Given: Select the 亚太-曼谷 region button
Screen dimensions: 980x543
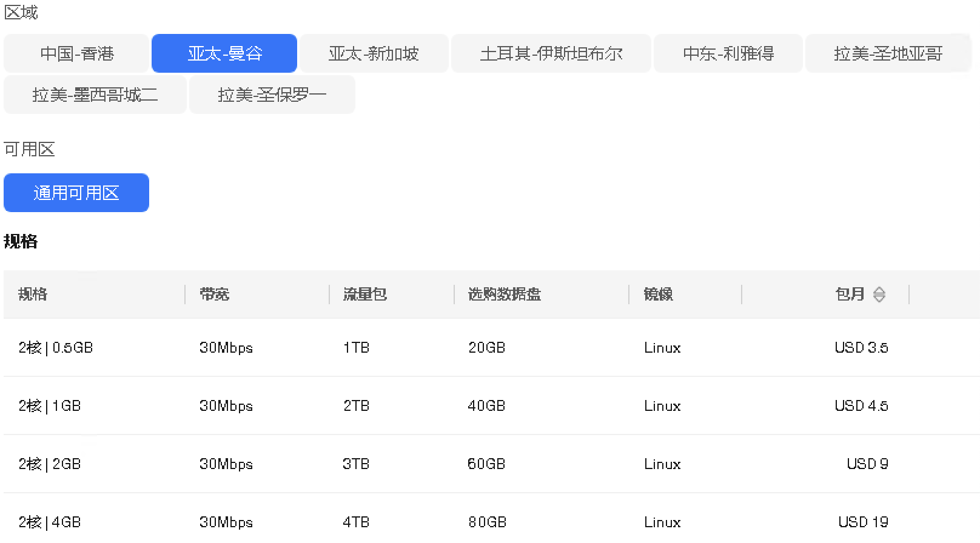Looking at the screenshot, I should pyautogui.click(x=224, y=53).
